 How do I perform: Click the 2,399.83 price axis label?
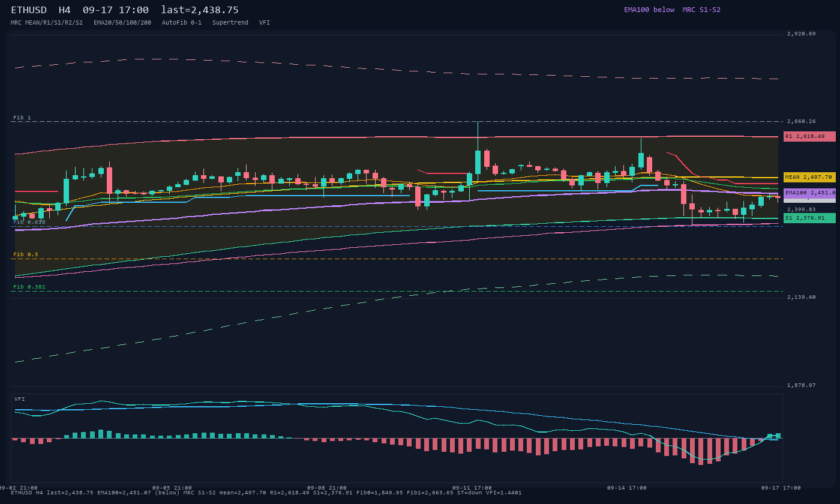click(x=802, y=209)
